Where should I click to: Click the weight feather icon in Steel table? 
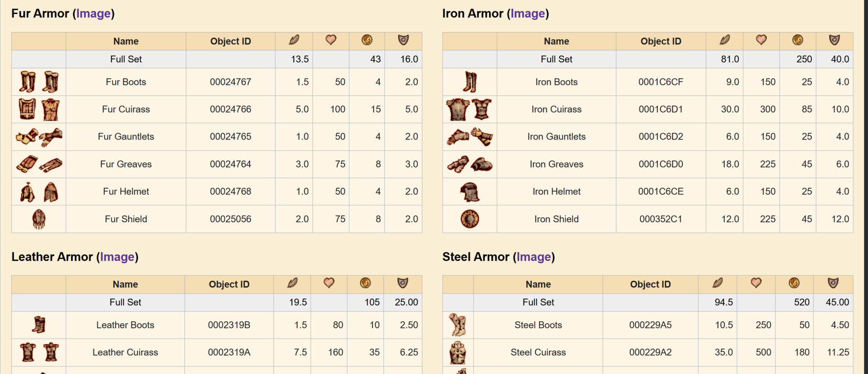717,283
